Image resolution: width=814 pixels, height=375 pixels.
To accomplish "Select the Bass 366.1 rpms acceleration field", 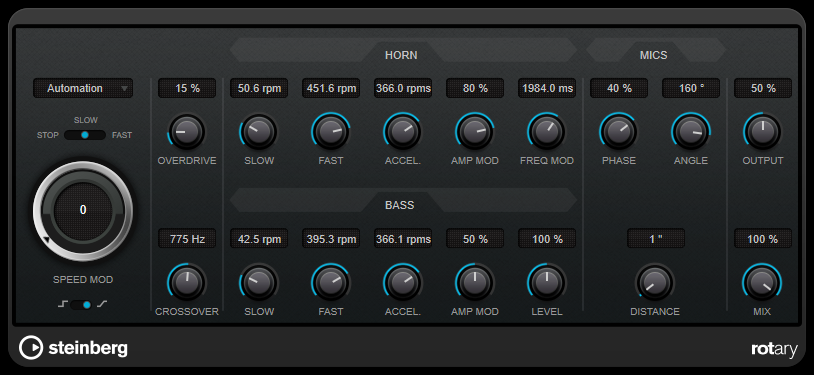I will 403,239.
